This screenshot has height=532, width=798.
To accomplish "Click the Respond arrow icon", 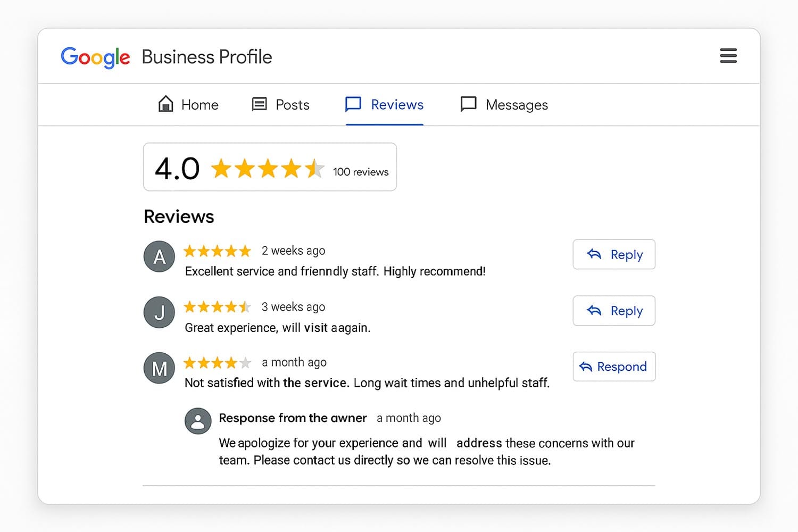I will click(x=586, y=367).
